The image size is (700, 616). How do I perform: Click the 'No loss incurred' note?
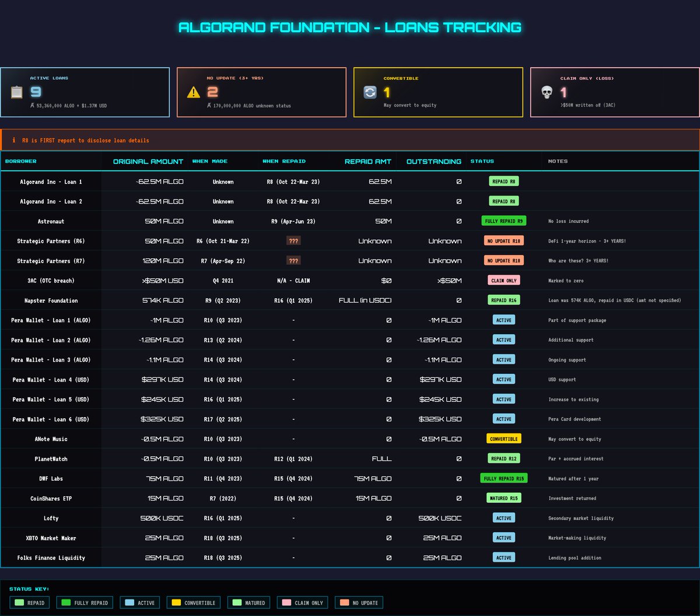569,221
